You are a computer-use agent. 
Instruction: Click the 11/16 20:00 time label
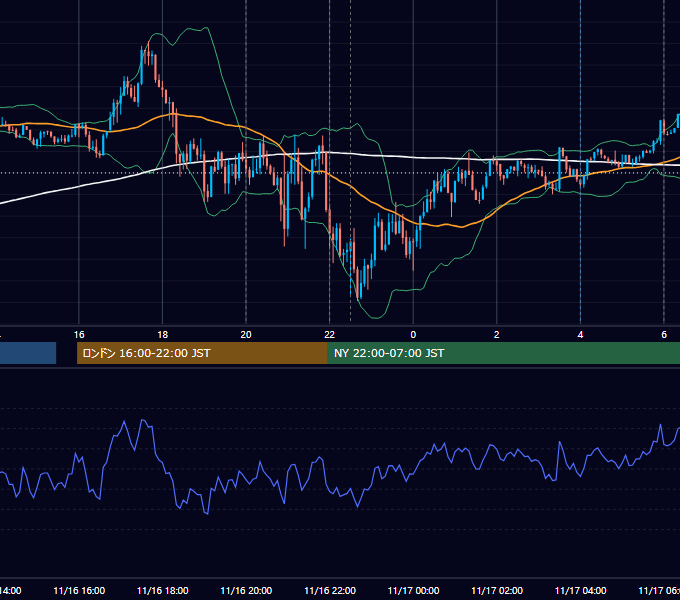click(x=246, y=590)
